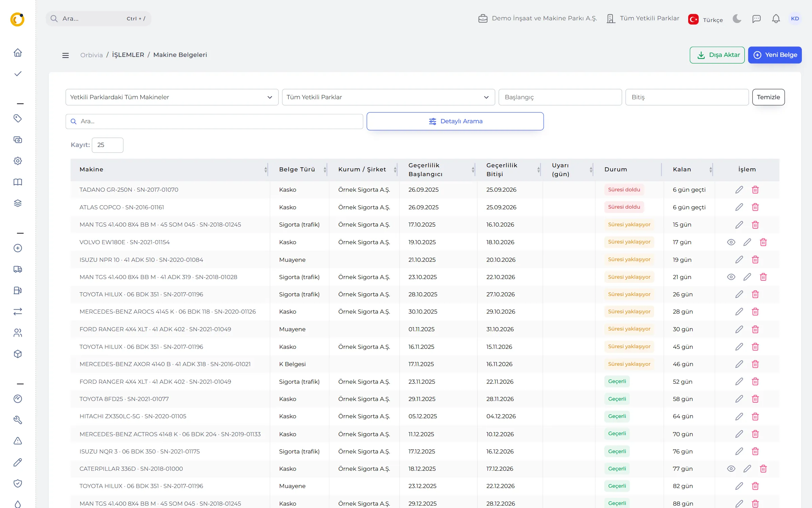Image resolution: width=812 pixels, height=508 pixels.
Task: Open the gear settings icon in sidebar
Action: (18, 161)
